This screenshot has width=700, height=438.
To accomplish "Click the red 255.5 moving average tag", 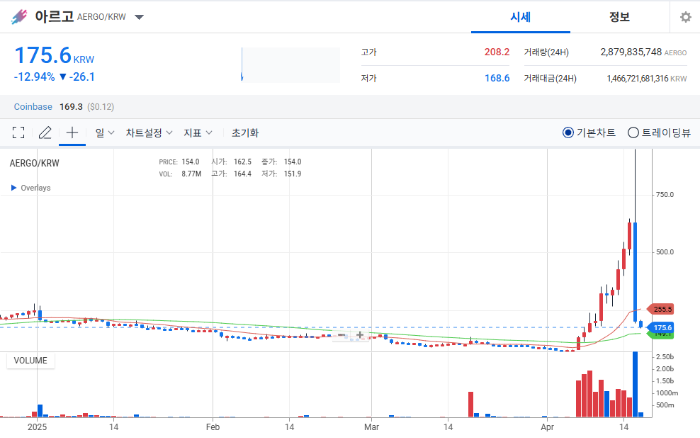I will 661,309.
